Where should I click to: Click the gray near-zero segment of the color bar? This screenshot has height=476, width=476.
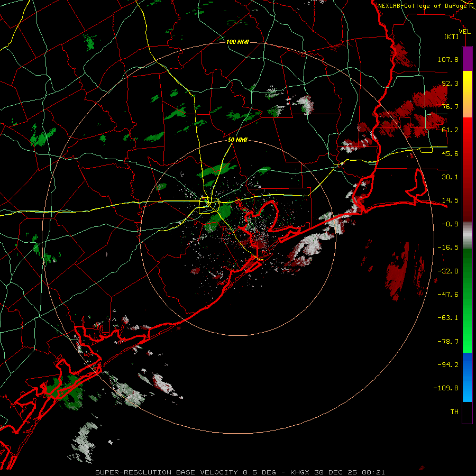click(x=467, y=235)
